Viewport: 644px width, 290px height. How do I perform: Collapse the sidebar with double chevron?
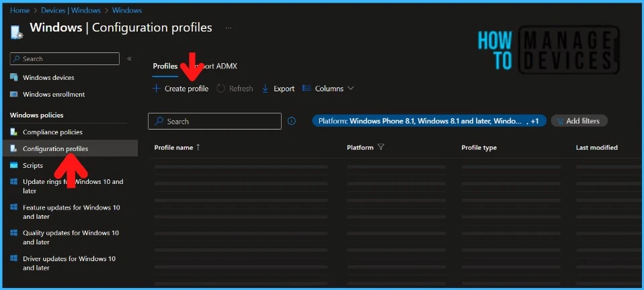pos(129,58)
